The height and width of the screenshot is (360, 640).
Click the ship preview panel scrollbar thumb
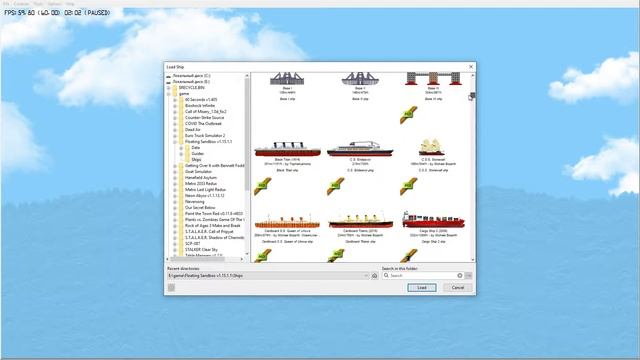[x=472, y=96]
